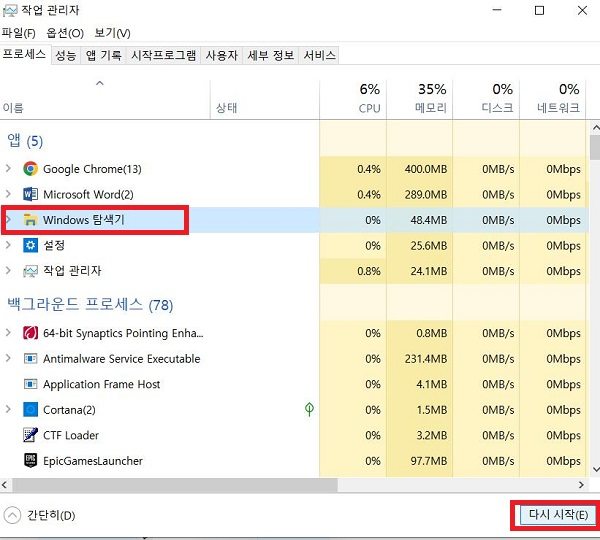Select the Antimalware Service Executable name
Viewport: 600px width, 540px height.
tap(122, 359)
